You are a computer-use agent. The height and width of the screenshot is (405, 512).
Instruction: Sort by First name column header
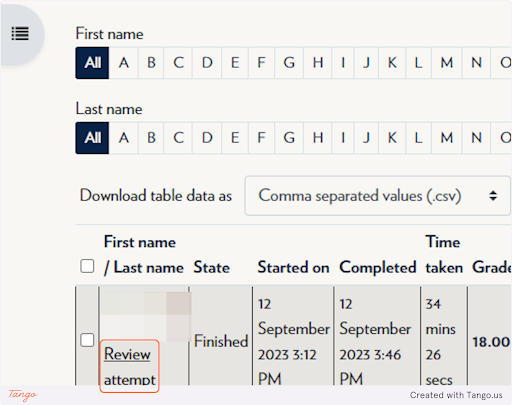(140, 242)
